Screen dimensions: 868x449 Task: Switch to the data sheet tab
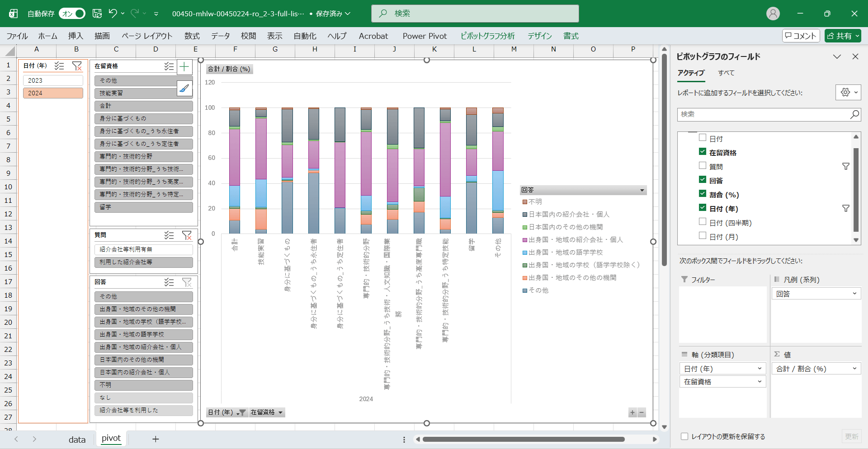point(77,439)
